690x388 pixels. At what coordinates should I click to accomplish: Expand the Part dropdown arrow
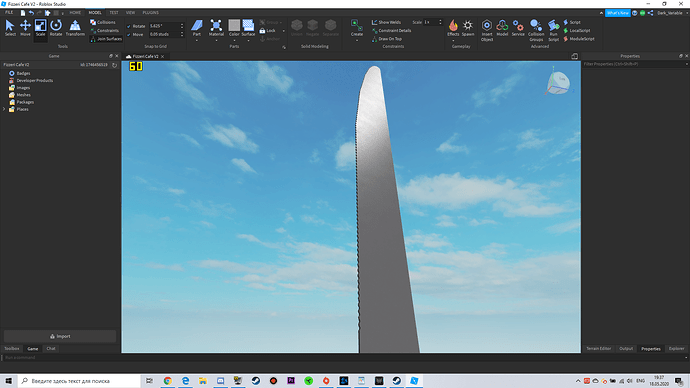tap(197, 40)
